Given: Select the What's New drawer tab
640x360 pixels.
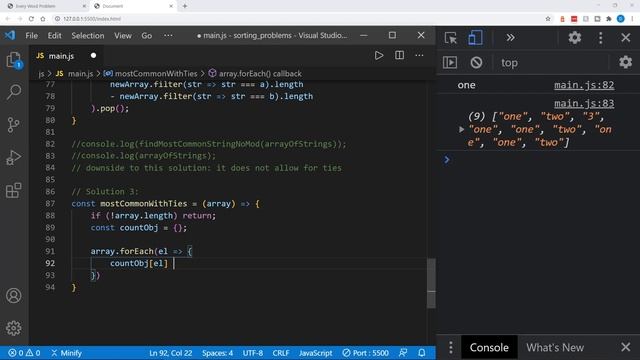Looking at the screenshot, I should pos(555,347).
